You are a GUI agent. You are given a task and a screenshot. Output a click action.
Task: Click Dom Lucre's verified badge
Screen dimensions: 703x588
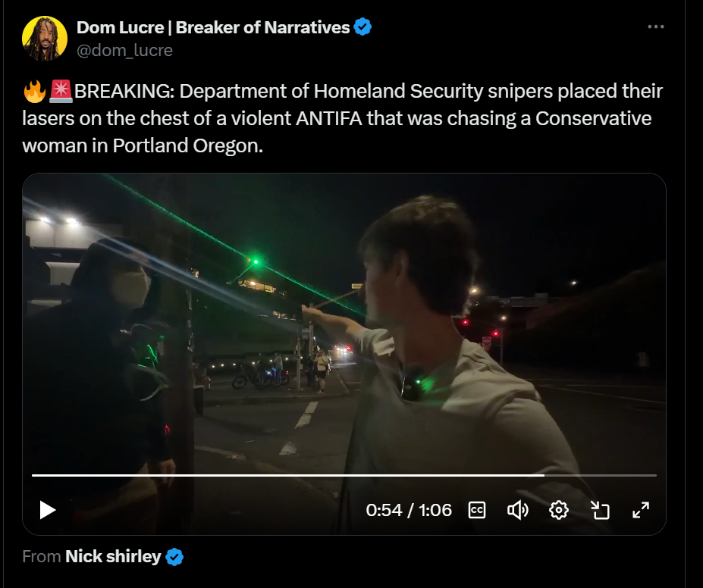pos(362,27)
